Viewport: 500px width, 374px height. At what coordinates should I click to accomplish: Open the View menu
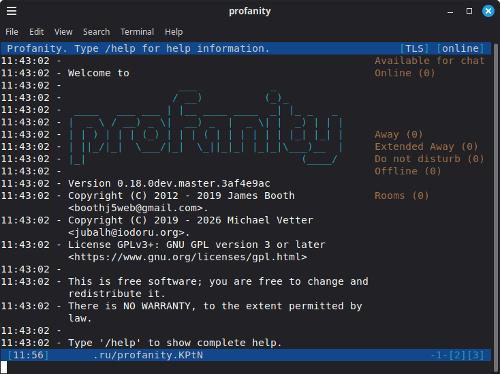(63, 32)
